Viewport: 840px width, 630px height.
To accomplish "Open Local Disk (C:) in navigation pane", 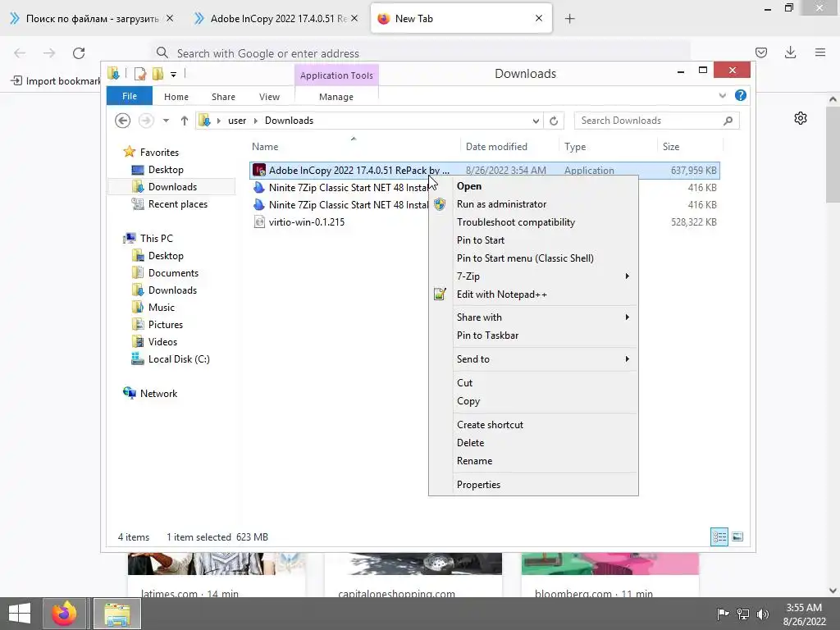I will pos(178,359).
